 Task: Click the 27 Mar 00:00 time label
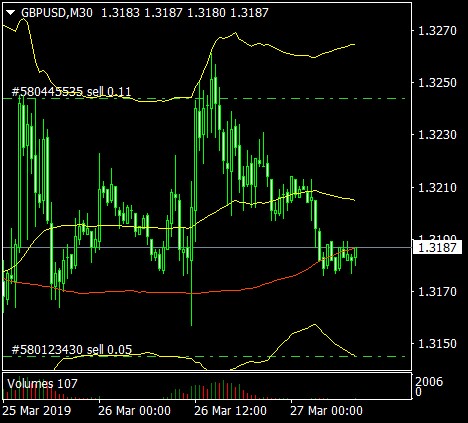click(326, 411)
